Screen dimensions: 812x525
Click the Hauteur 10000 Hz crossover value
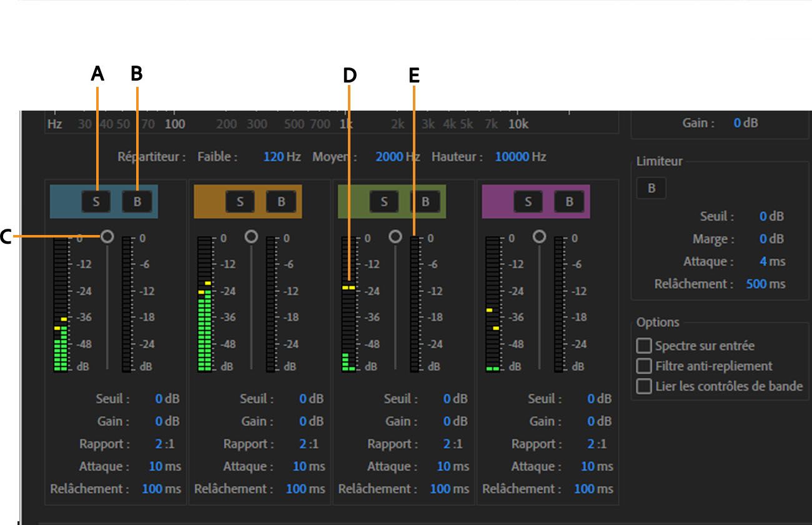click(x=520, y=156)
